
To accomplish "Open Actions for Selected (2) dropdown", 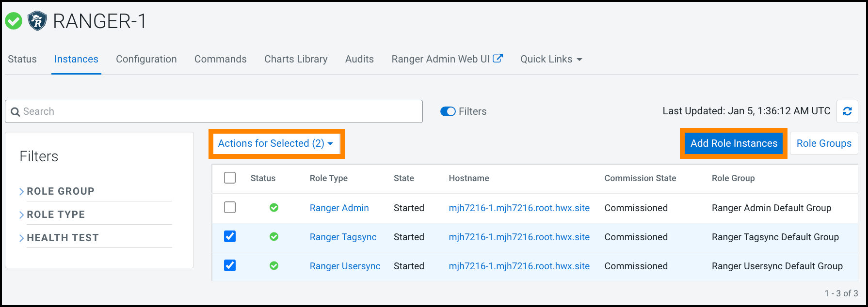I will pyautogui.click(x=275, y=143).
